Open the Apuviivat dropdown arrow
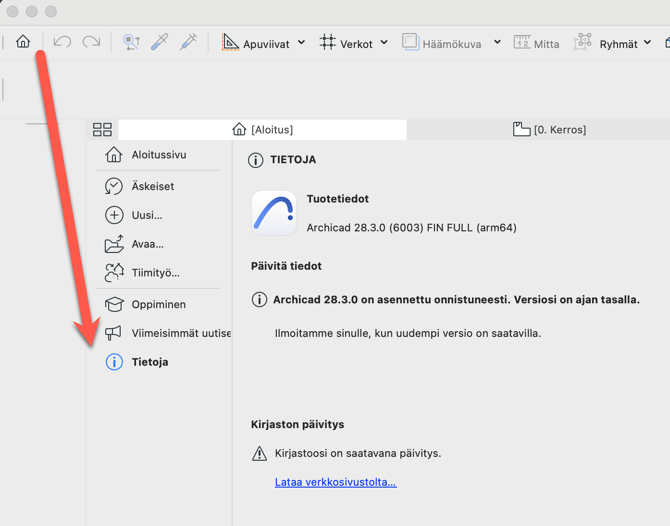 [x=302, y=42]
